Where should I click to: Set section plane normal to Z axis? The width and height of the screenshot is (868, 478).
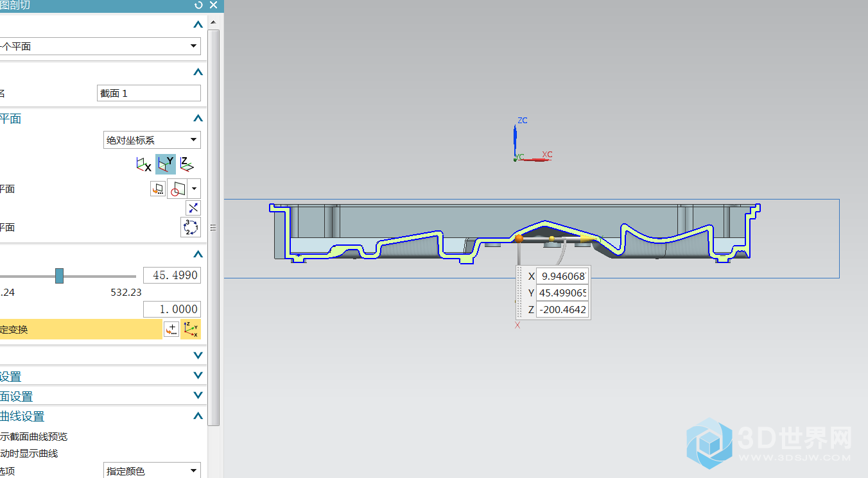click(187, 164)
